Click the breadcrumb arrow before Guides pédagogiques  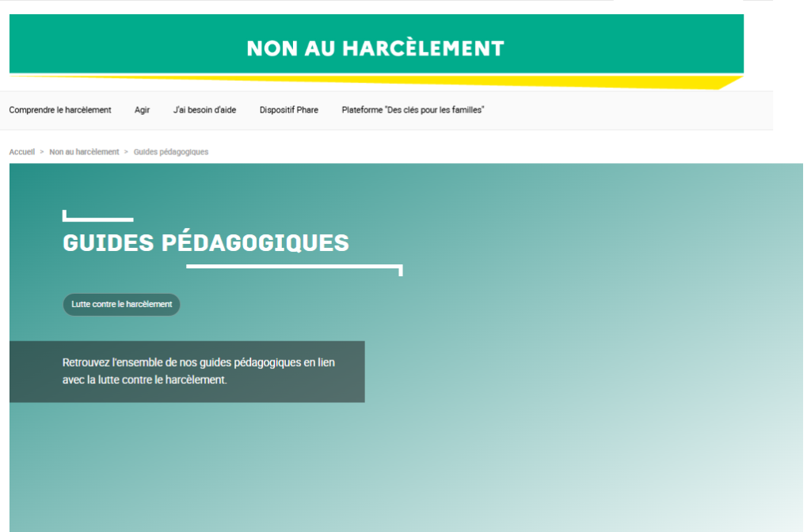(x=126, y=152)
